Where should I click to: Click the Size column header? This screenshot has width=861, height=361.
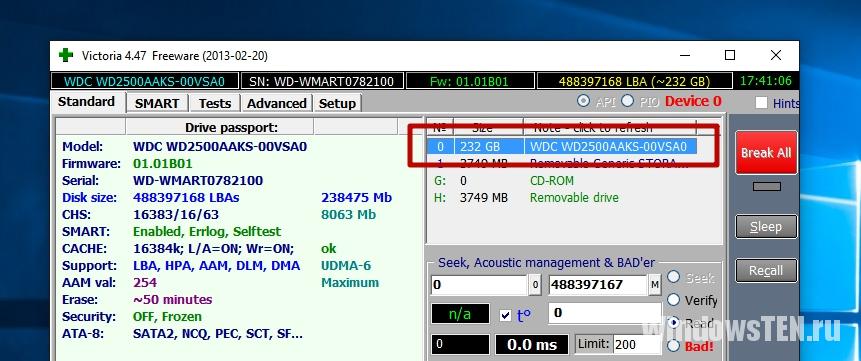click(x=488, y=127)
